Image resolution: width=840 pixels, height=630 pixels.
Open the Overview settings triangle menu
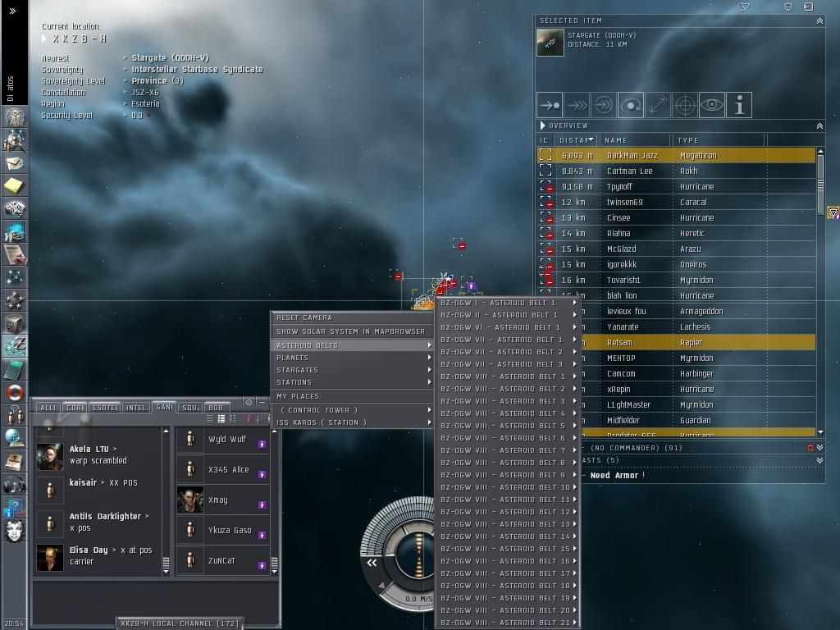(x=543, y=126)
